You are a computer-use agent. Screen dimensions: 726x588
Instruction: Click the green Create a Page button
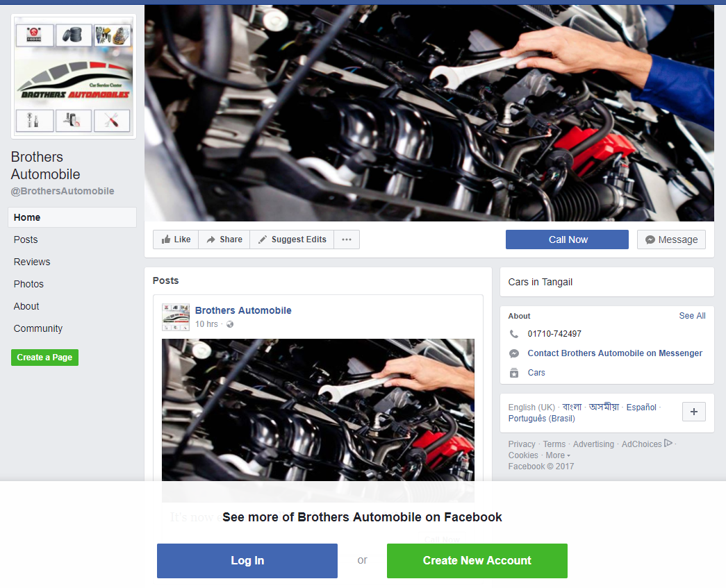pos(45,357)
